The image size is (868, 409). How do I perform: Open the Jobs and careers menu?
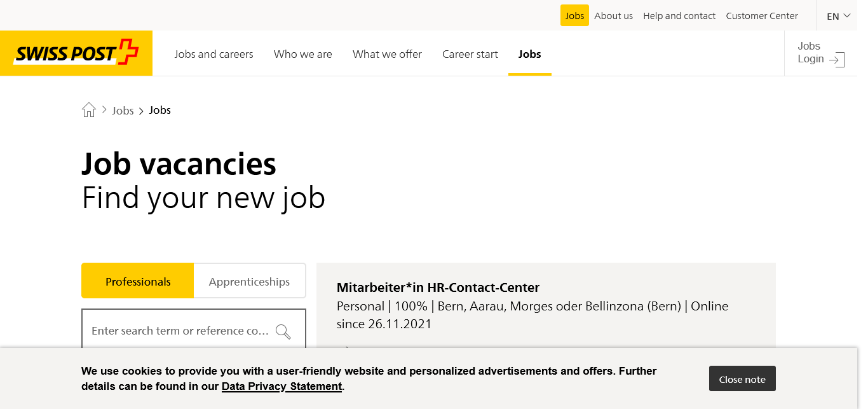214,54
